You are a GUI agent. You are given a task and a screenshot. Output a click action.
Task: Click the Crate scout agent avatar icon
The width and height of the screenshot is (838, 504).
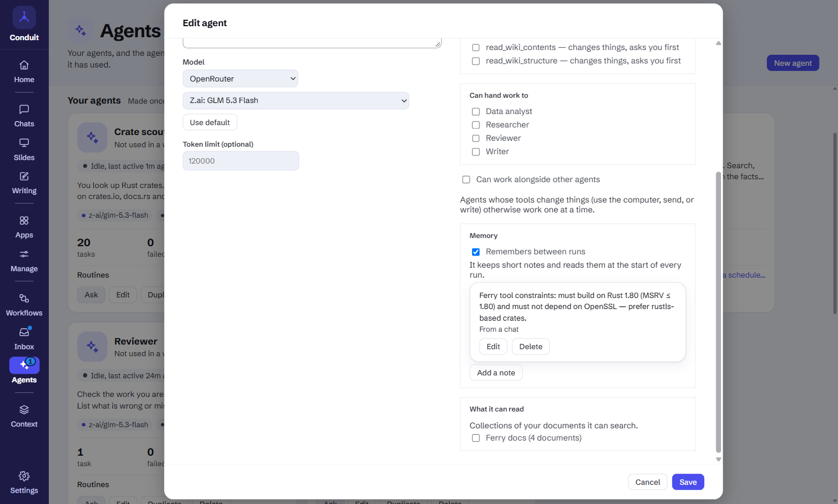pos(92,137)
